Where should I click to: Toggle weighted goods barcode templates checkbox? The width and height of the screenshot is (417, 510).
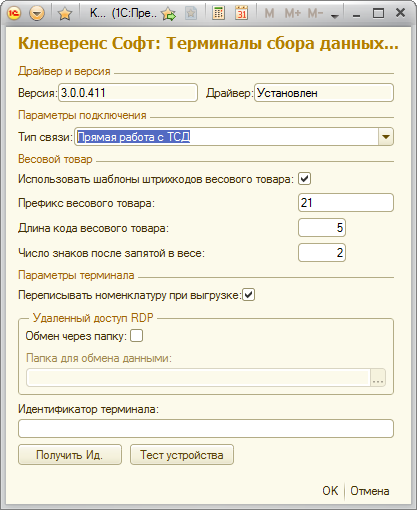pos(304,179)
